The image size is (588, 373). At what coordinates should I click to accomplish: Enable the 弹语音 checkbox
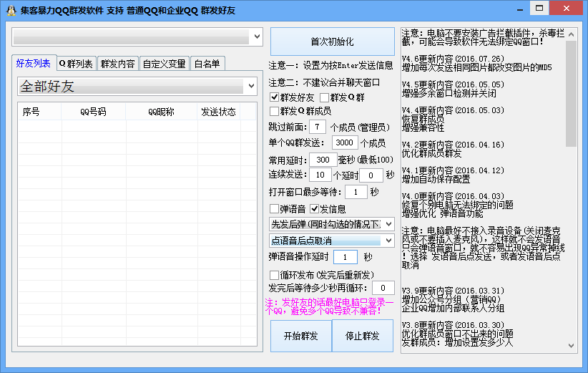pyautogui.click(x=275, y=209)
